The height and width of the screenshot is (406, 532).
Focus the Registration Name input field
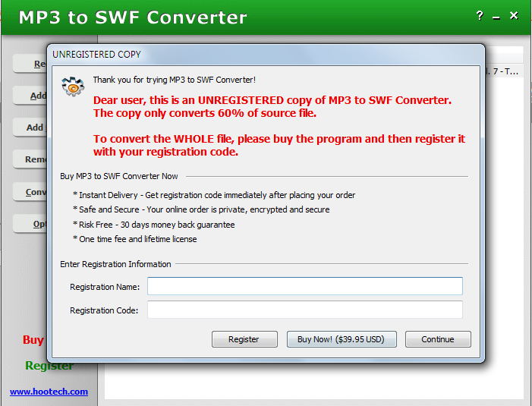tap(304, 286)
